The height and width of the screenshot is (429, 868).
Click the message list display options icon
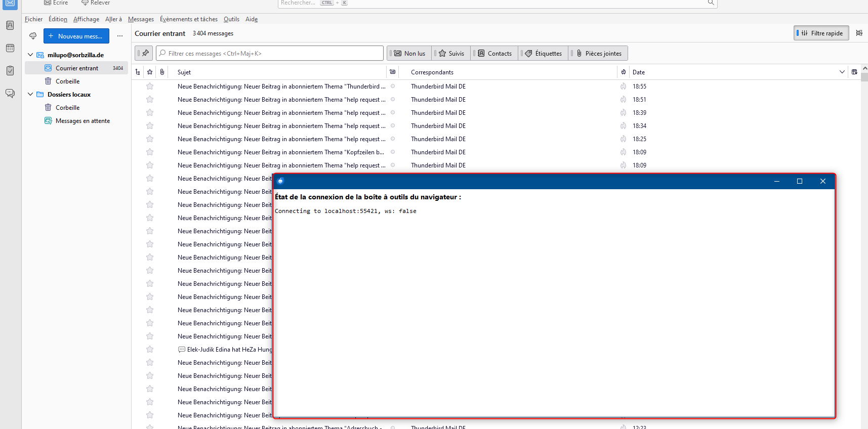point(859,33)
